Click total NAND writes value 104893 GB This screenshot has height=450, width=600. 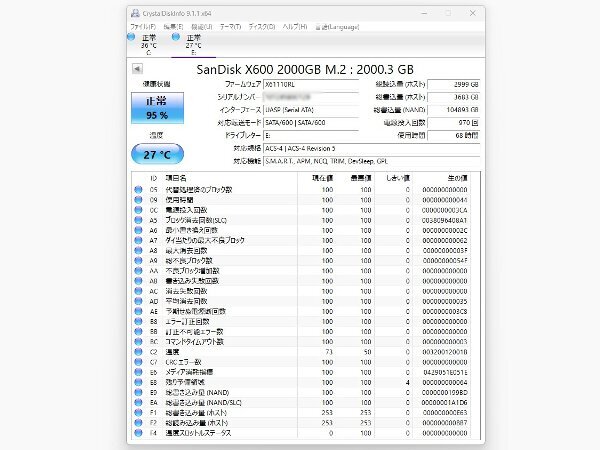coord(453,110)
